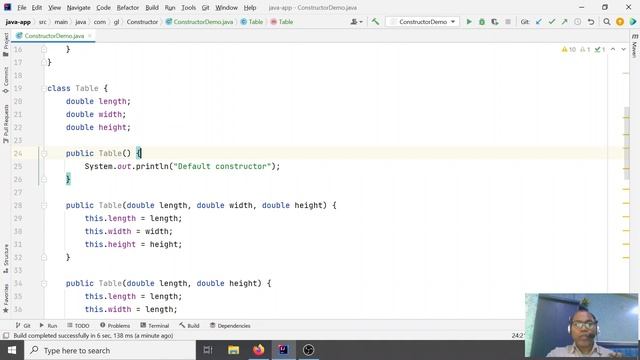The height and width of the screenshot is (360, 640).
Task: Open the Refactor menu
Action: [128, 7]
